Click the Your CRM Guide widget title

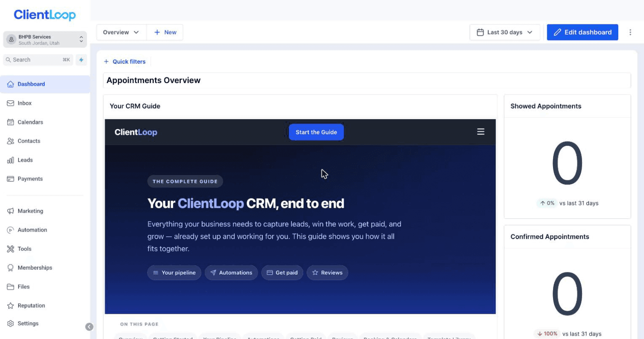click(135, 106)
